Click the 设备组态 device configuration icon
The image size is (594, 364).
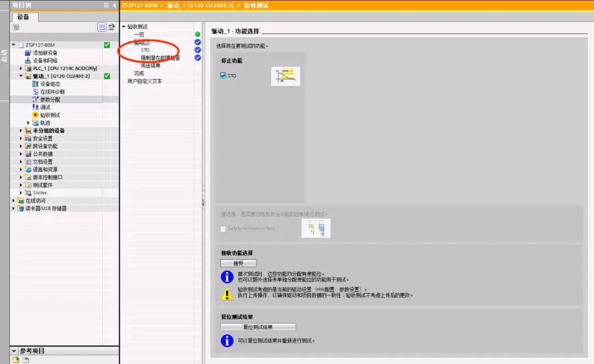point(35,84)
